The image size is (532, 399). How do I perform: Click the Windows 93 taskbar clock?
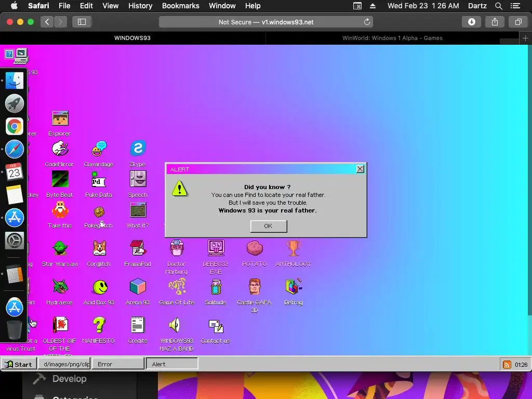click(x=521, y=365)
